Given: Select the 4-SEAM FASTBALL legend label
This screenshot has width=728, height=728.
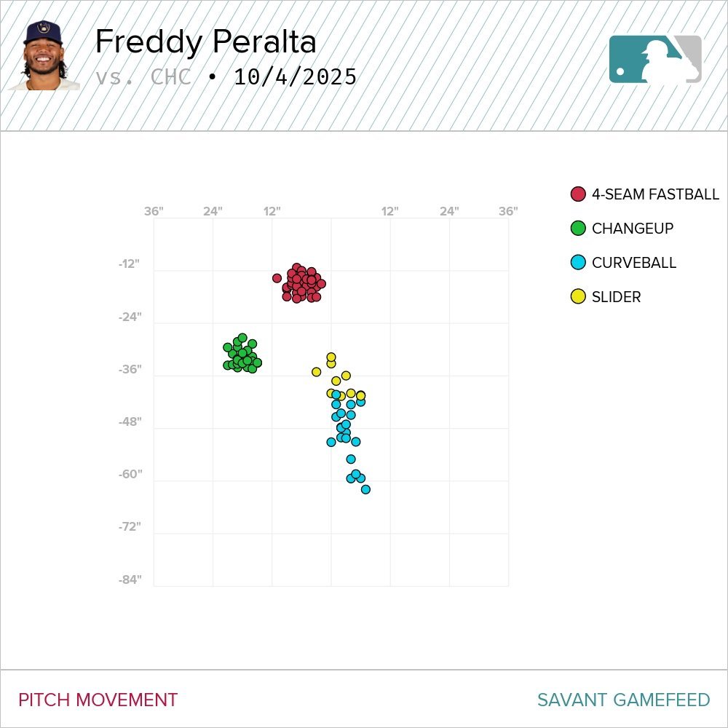Looking at the screenshot, I should [x=655, y=194].
